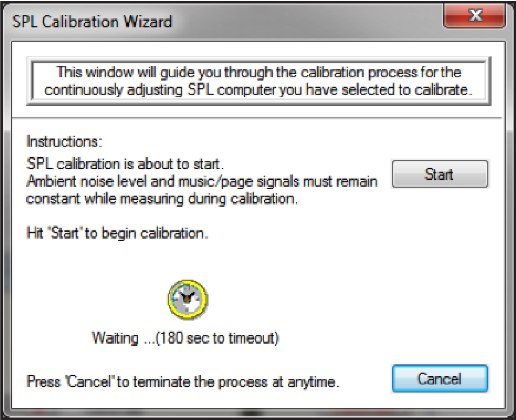Click the 'Hit Start to begin calibration.' hint
This screenshot has width=516, height=420.
coord(117,233)
